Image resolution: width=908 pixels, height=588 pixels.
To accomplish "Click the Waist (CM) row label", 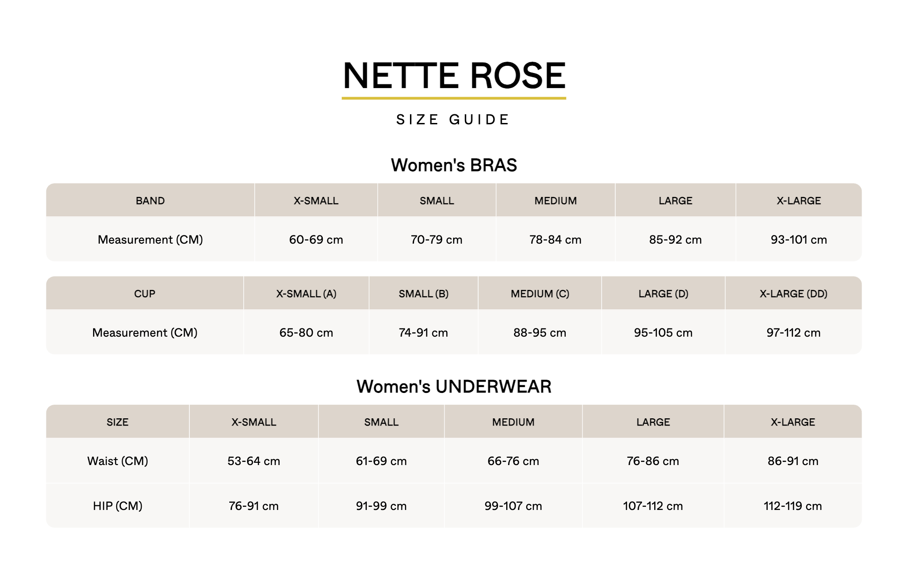I will (118, 461).
